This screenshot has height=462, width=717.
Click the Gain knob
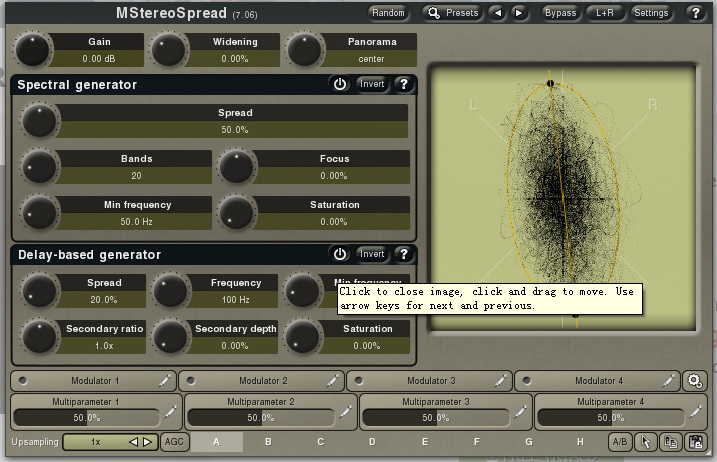[32, 49]
